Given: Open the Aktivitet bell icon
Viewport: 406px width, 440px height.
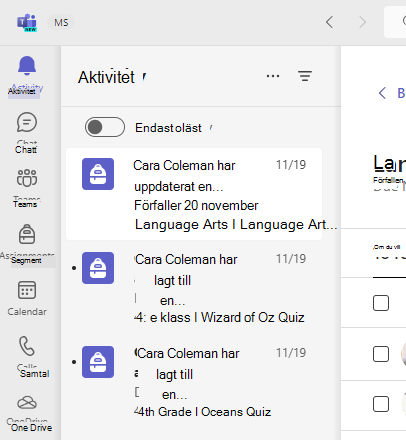Looking at the screenshot, I should click(x=27, y=66).
